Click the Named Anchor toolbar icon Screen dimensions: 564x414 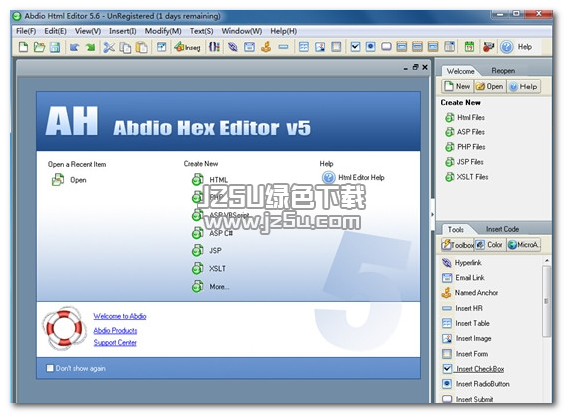266,47
